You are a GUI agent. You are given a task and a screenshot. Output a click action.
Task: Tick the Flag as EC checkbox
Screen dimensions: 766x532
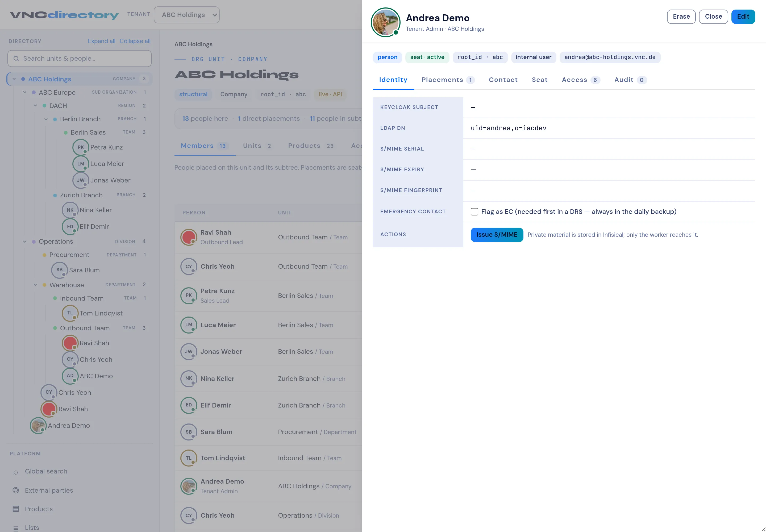click(x=474, y=212)
